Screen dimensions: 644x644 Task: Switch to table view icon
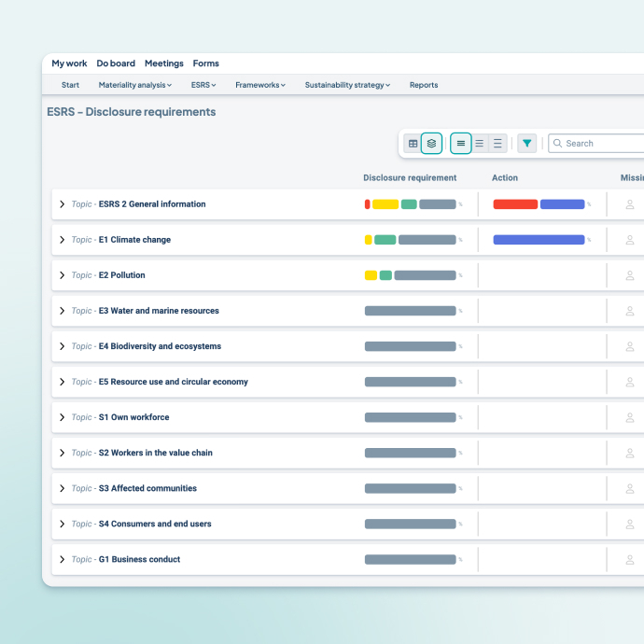[x=413, y=144]
